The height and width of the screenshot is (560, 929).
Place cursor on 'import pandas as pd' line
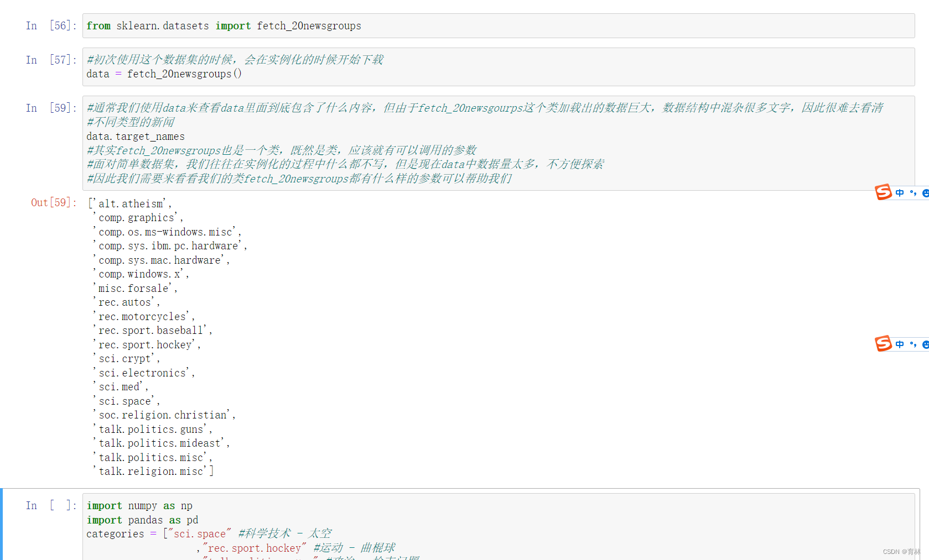pos(142,520)
